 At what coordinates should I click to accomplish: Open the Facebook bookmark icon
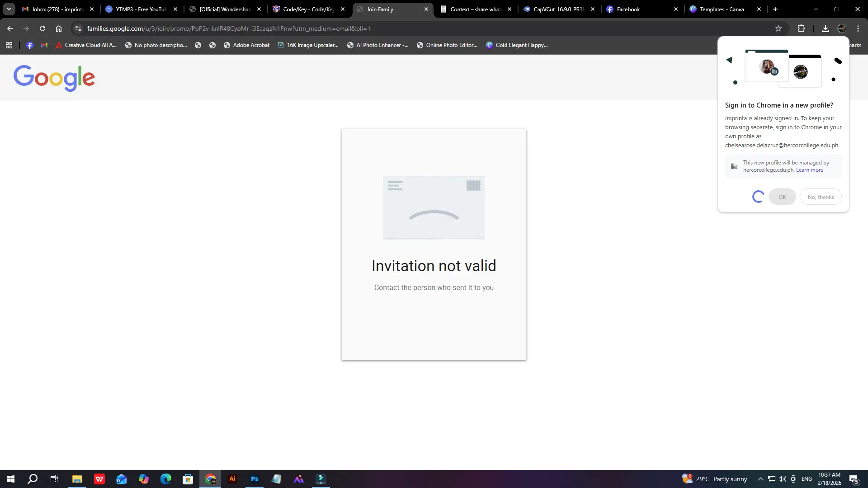coord(30,45)
